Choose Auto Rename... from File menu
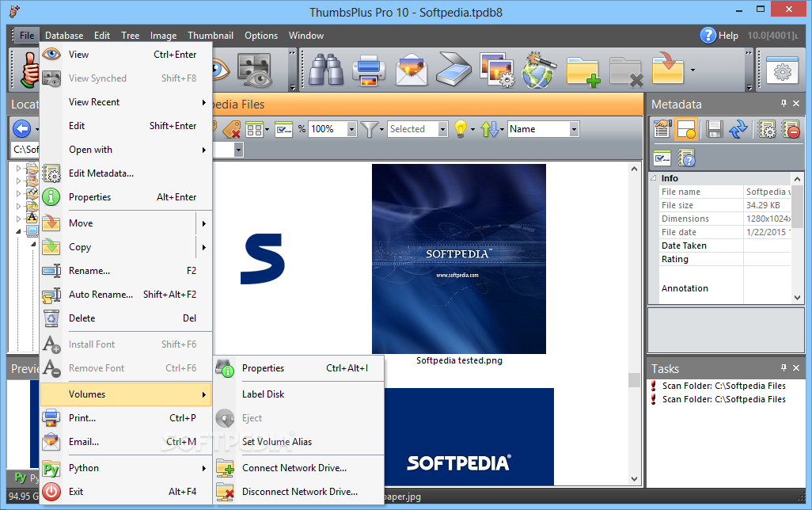This screenshot has width=812, height=510. pos(127,295)
